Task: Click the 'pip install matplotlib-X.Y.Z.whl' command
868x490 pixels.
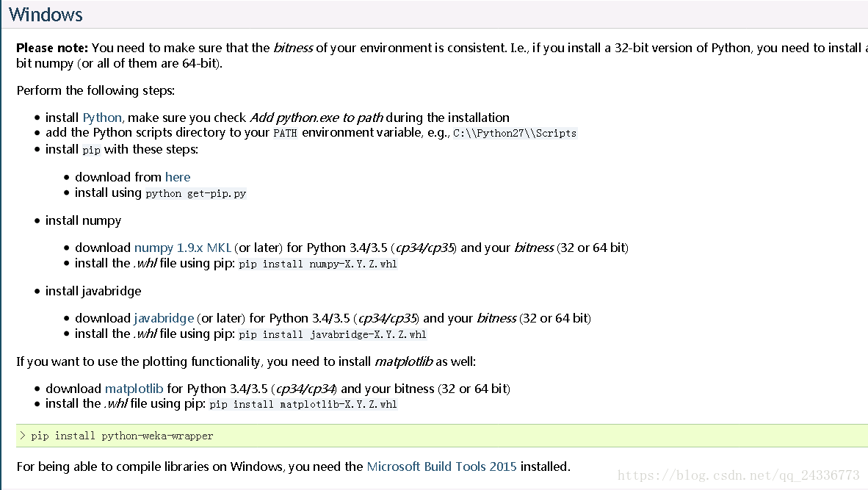Action: pyautogui.click(x=303, y=404)
